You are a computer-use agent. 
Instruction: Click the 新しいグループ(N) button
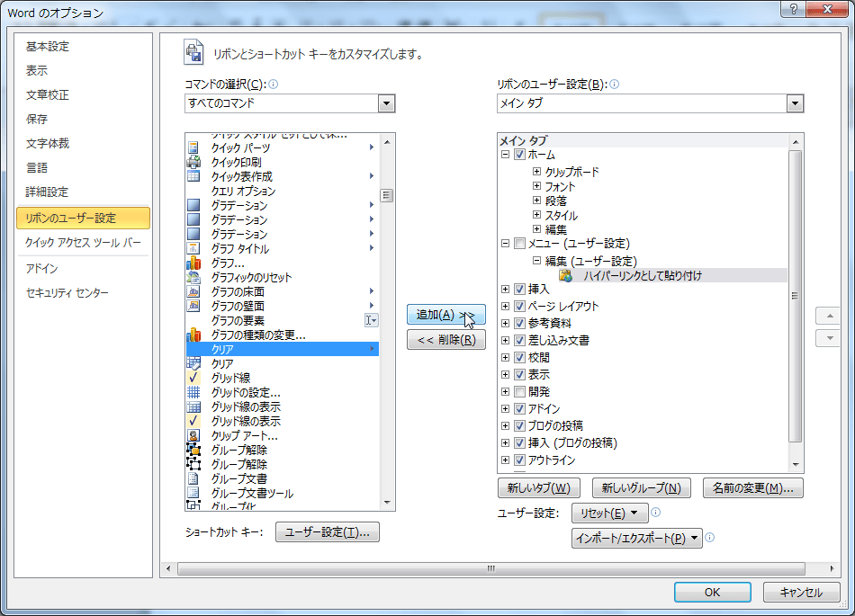(641, 488)
